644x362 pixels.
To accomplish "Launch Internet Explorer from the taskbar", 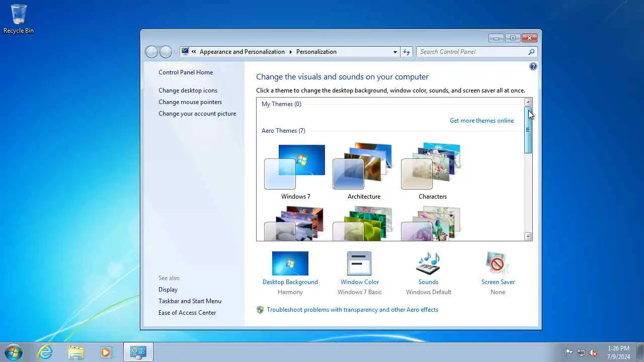I will coord(45,352).
